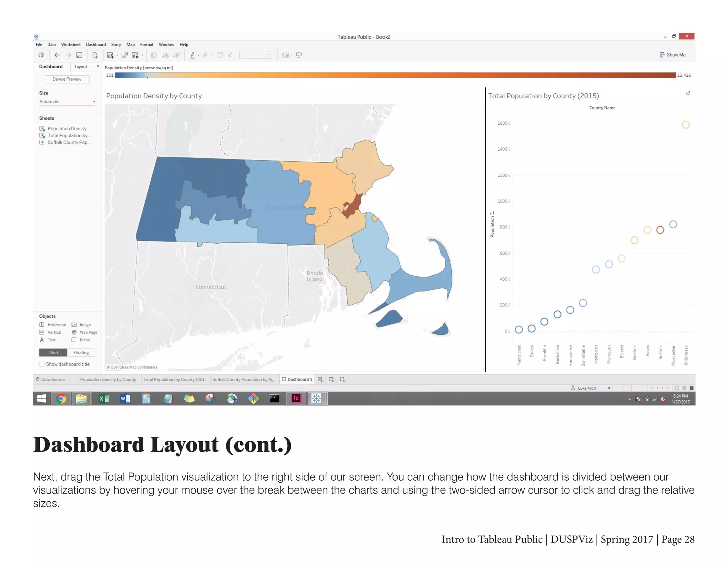Open the Format menu

[147, 44]
